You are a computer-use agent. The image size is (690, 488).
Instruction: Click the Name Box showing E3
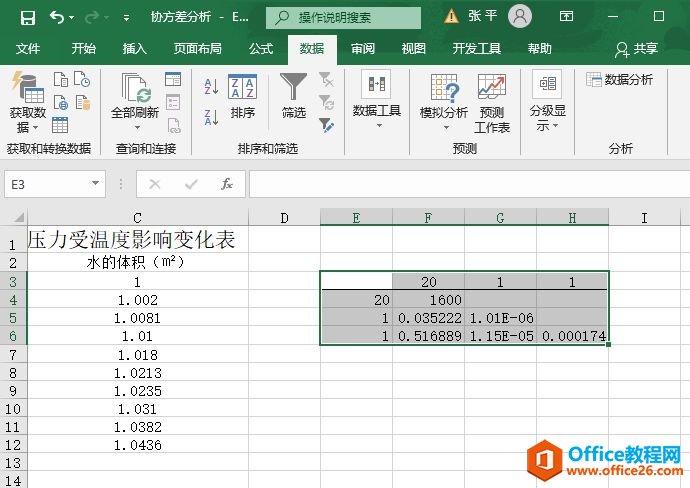coord(46,184)
